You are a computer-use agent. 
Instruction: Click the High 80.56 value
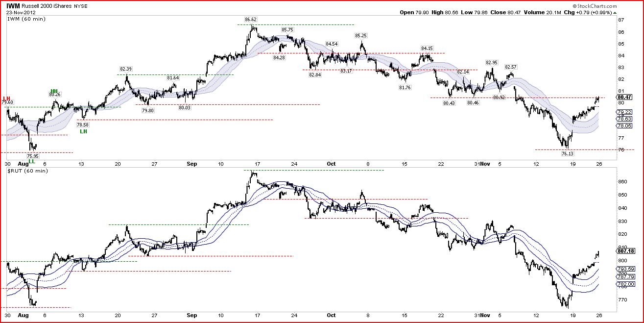coord(444,12)
